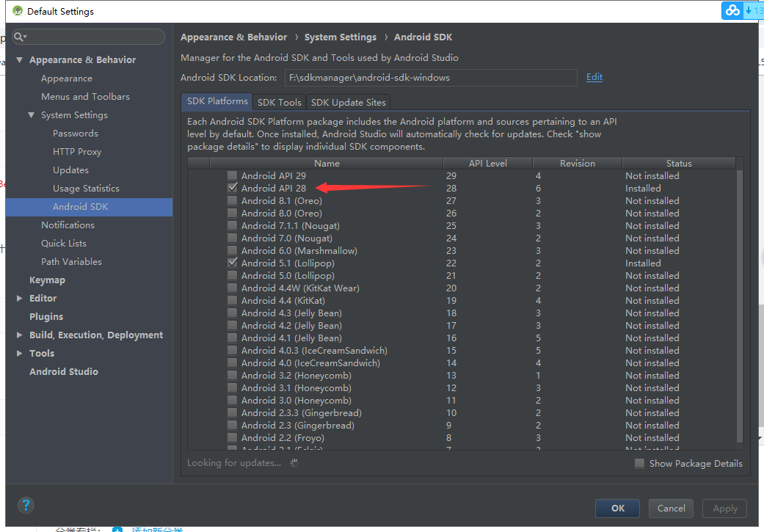
Task: Open Quick Lists settings page
Action: point(64,243)
